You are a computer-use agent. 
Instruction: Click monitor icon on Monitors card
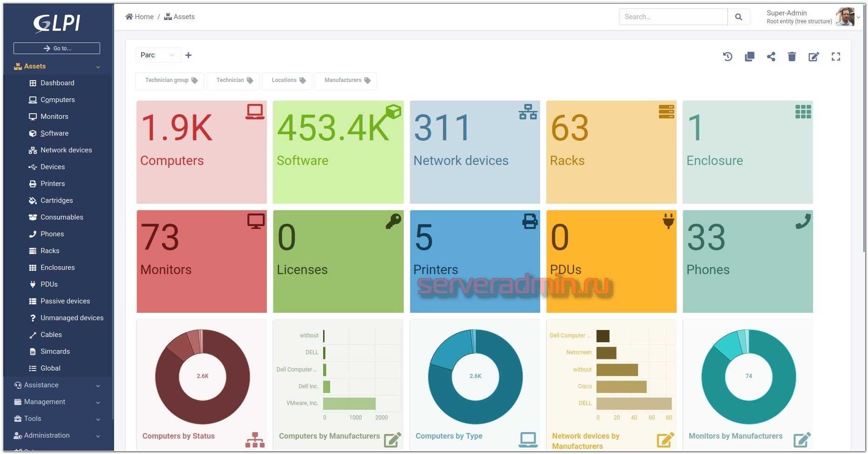256,221
